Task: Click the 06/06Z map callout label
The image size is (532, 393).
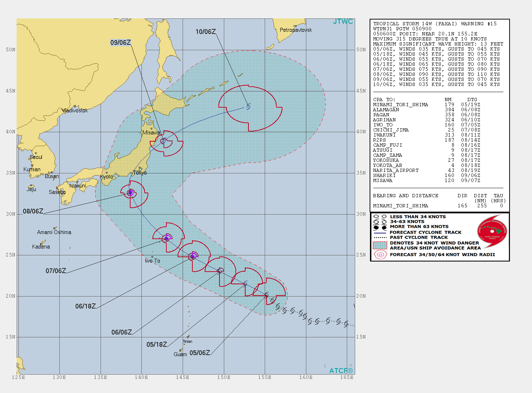Action: (122, 332)
